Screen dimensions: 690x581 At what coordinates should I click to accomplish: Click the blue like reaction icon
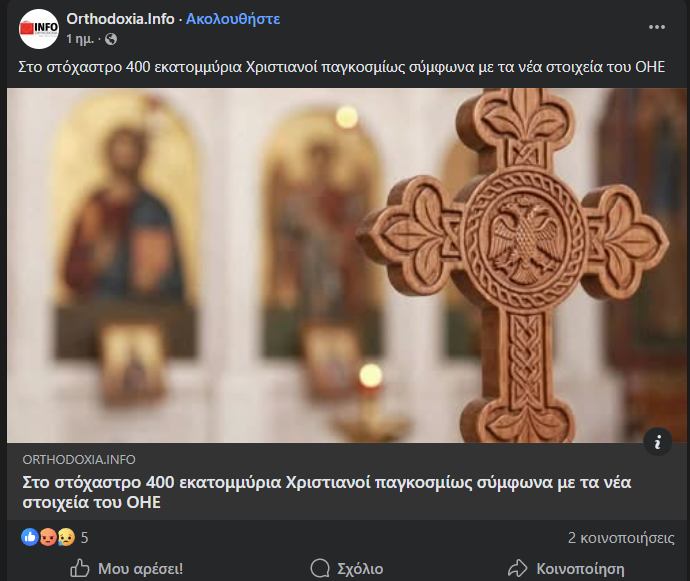(x=30, y=537)
